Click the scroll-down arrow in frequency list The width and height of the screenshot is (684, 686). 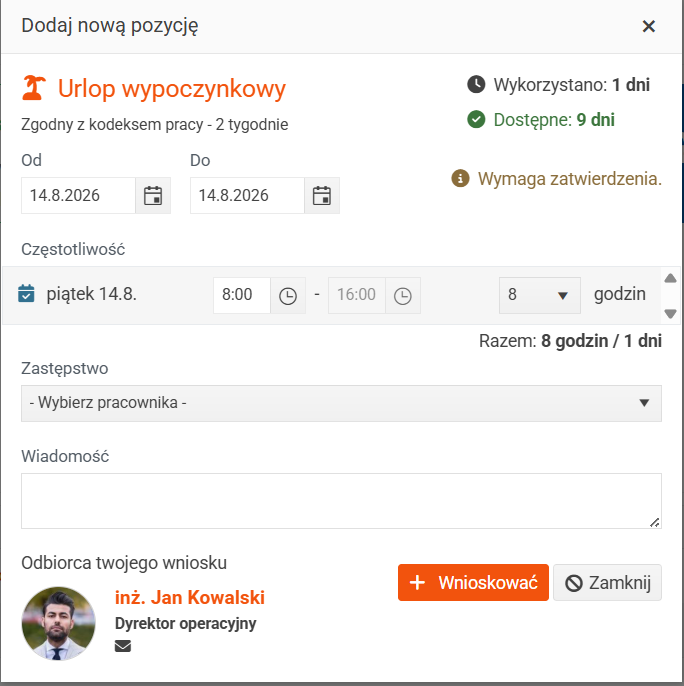point(670,313)
